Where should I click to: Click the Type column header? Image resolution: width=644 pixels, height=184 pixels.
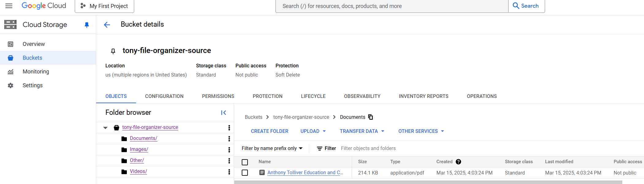click(395, 162)
